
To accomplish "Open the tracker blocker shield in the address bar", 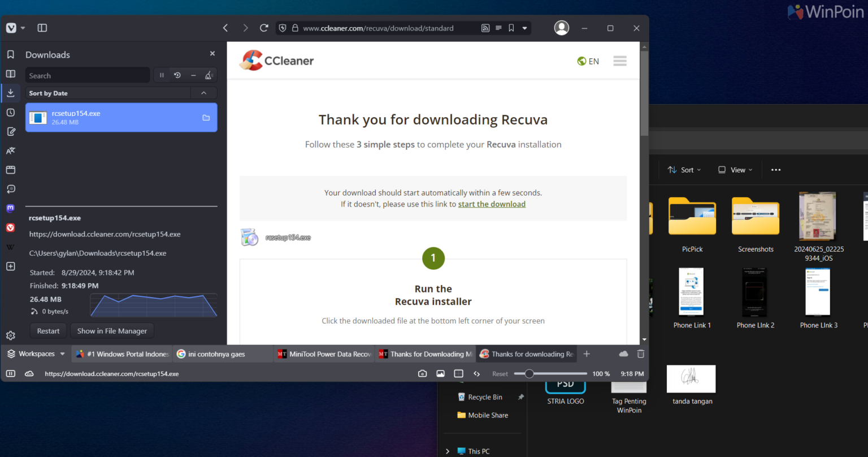I will (282, 28).
